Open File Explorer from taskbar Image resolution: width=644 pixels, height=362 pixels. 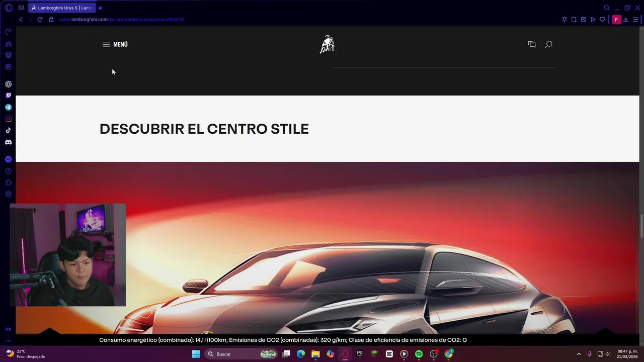tap(315, 354)
